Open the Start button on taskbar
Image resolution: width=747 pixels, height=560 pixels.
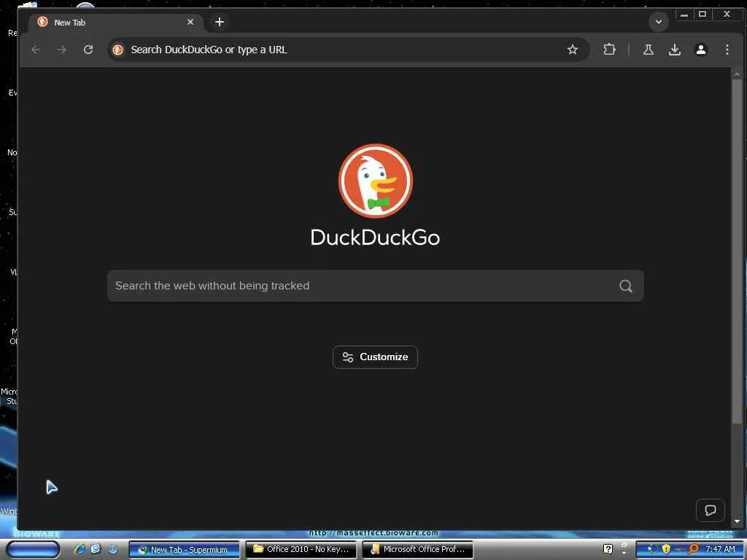[x=33, y=550]
